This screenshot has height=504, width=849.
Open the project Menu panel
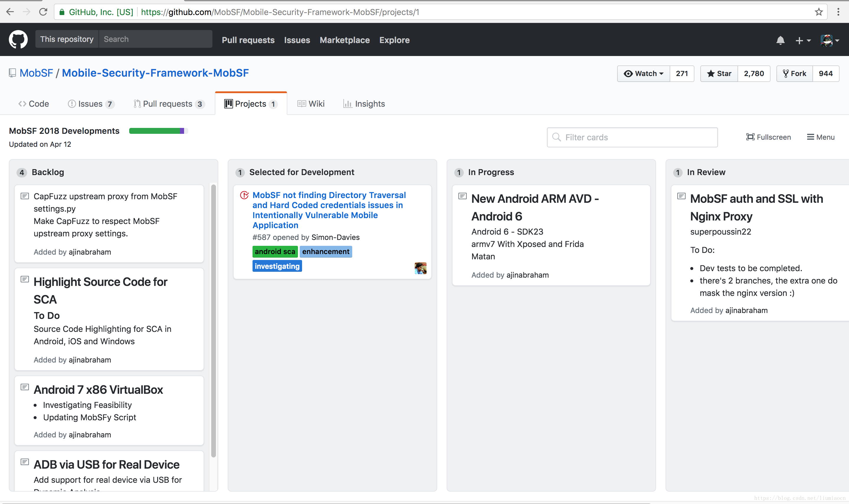820,137
